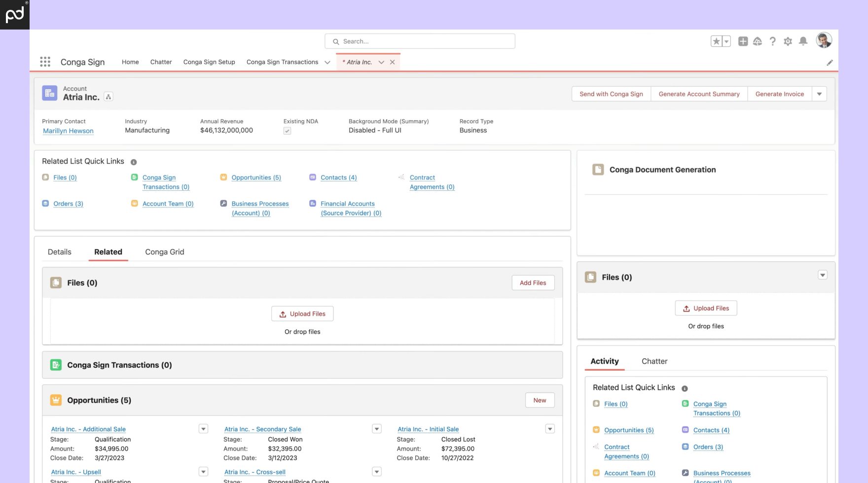Open actions for Atria Inc. - Additional Sale
Screen dimensions: 868x483
(x=203, y=429)
